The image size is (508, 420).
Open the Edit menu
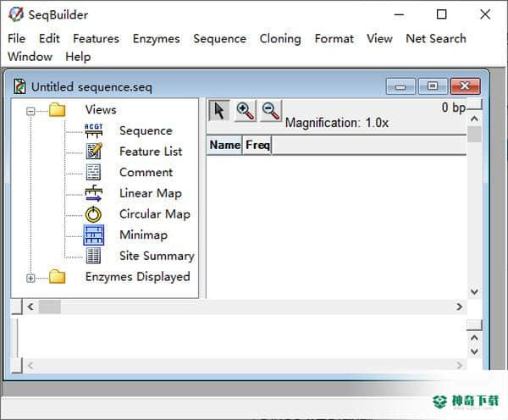pyautogui.click(x=49, y=39)
